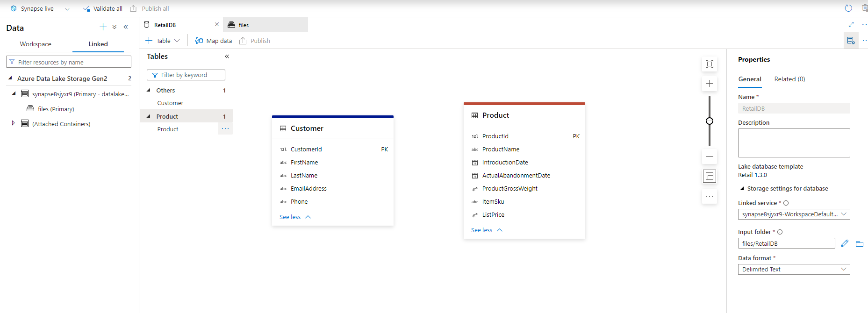This screenshot has height=313, width=868.
Task: Open the Table dropdown to add table
Action: click(x=163, y=41)
